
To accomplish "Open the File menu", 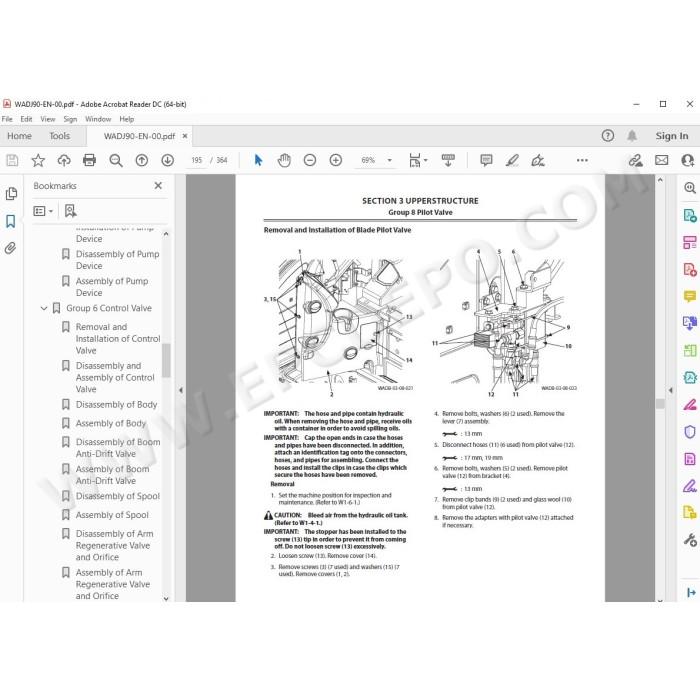I will point(7,119).
